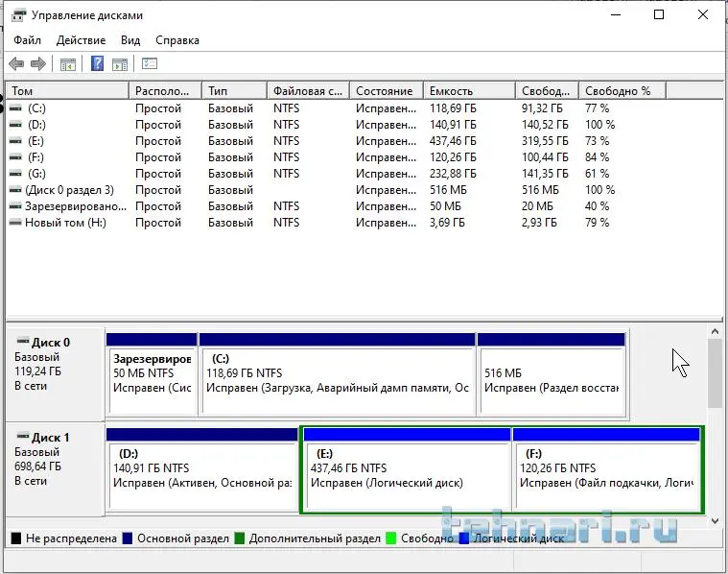Click the drive icon of volume (G:)
This screenshot has height=574, width=728.
(x=15, y=174)
